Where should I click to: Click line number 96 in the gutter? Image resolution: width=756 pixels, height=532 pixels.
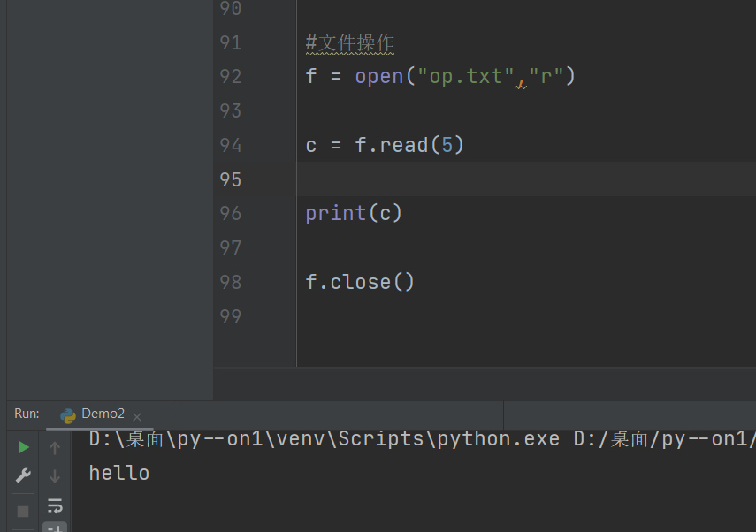point(230,214)
